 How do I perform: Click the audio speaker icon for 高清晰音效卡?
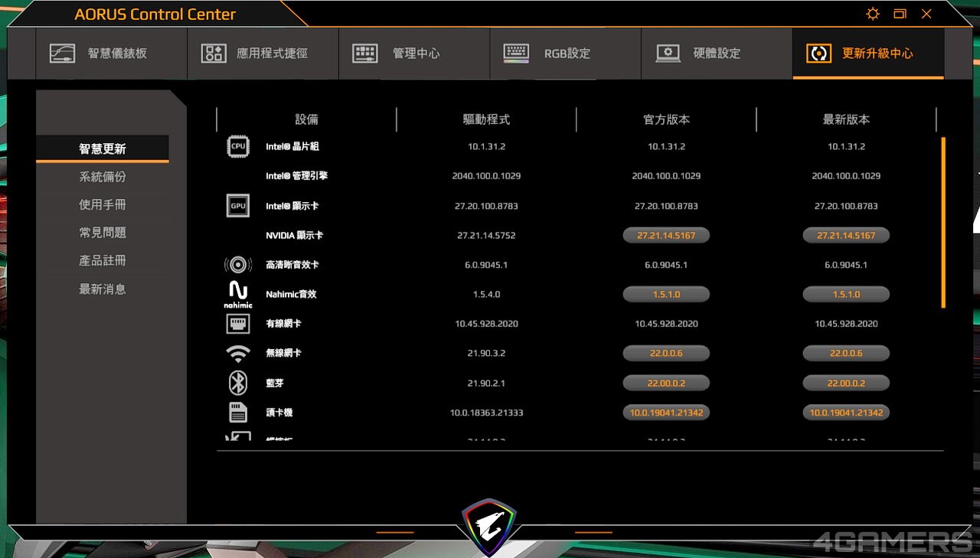[x=238, y=265]
